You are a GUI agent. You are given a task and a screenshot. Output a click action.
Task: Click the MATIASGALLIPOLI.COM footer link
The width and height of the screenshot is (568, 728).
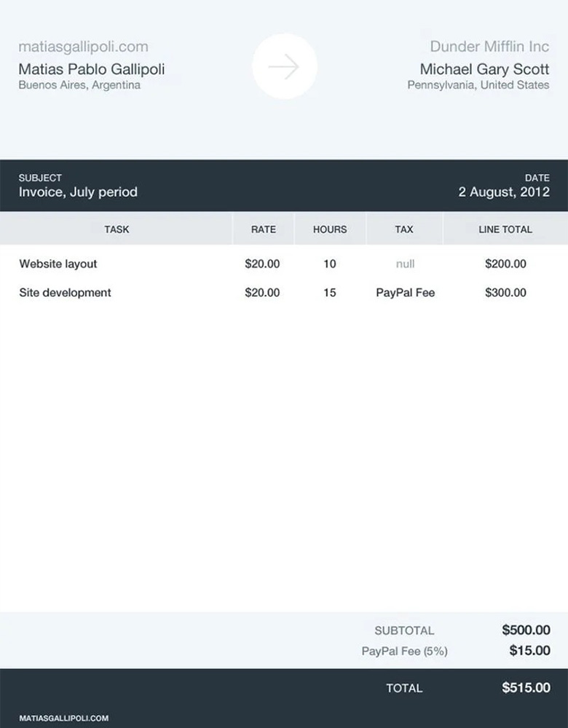click(64, 718)
